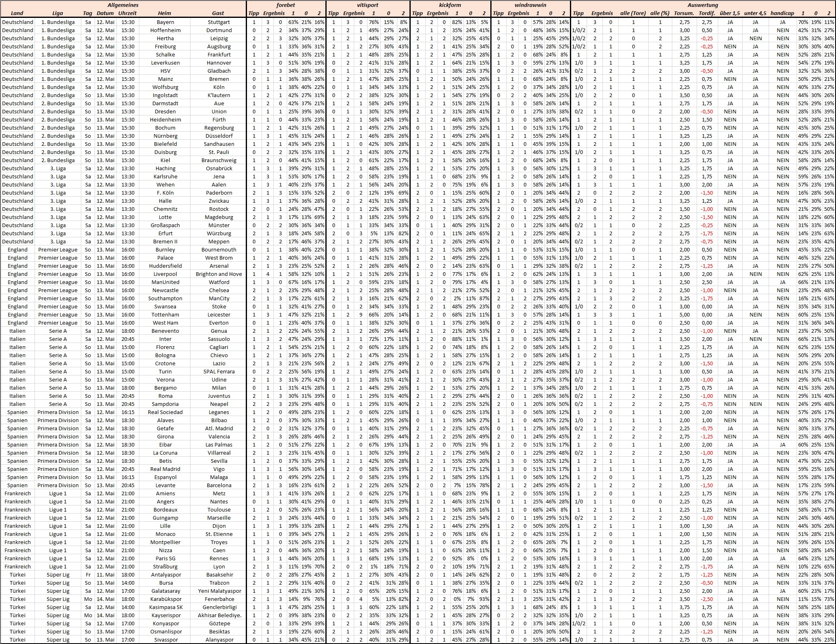The width and height of the screenshot is (836, 644).
Task: Click the Braunschweig guest cell
Action: [219, 160]
